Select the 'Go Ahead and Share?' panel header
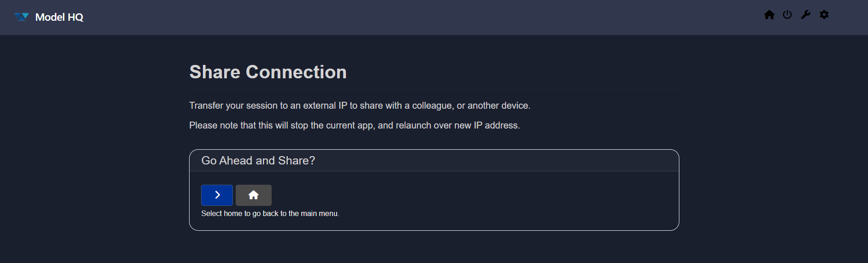868x263 pixels. (x=258, y=161)
